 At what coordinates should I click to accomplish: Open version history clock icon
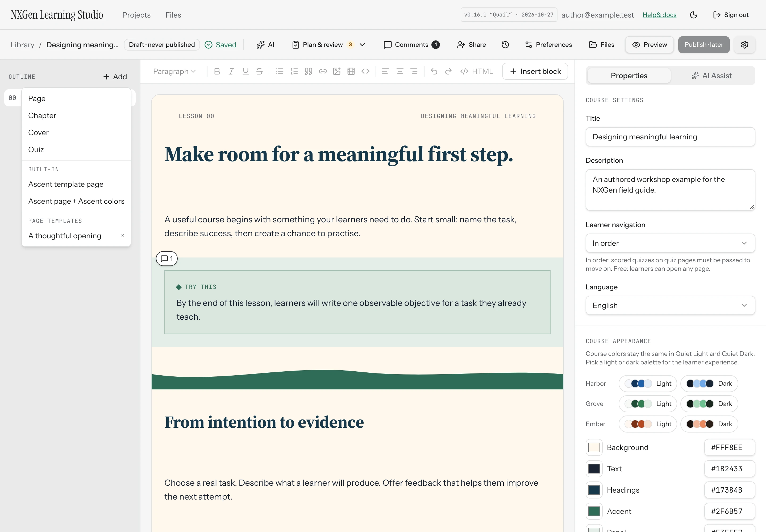(x=505, y=45)
